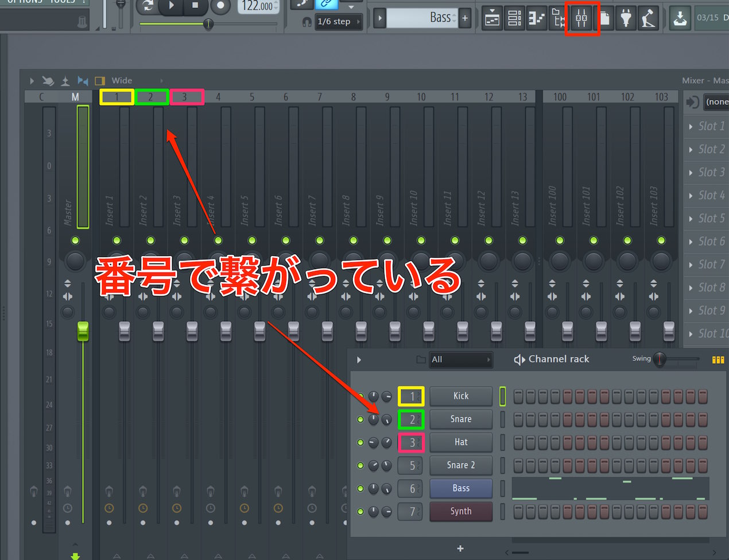The width and height of the screenshot is (729, 560).
Task: Open mixer options menu arrow
Action: [32, 81]
